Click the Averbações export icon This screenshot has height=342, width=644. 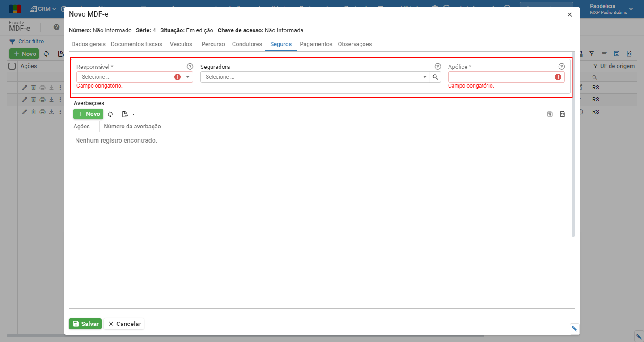[125, 114]
